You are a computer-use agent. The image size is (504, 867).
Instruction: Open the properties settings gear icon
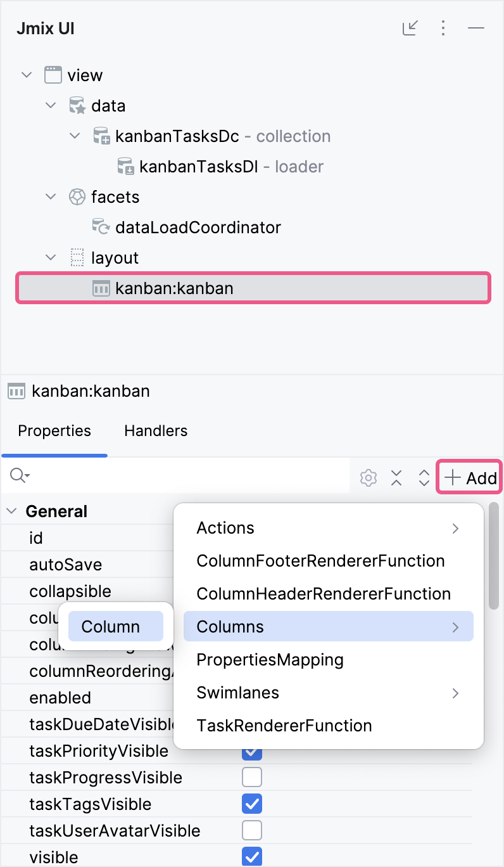368,477
